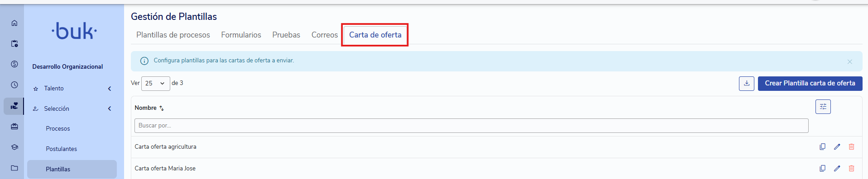Duplicate the Carta oferta agricultura template
The image size is (868, 179).
point(822,147)
